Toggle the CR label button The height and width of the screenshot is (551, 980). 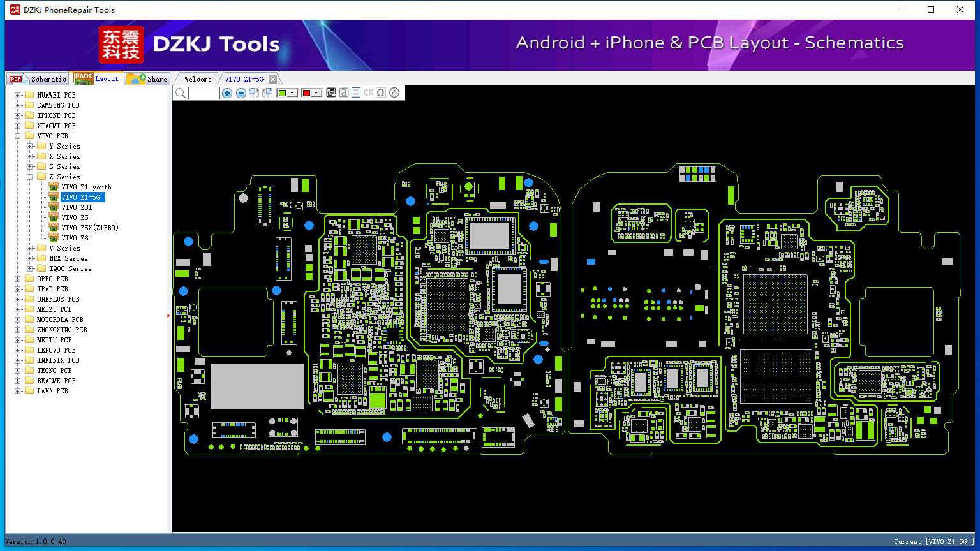click(368, 93)
